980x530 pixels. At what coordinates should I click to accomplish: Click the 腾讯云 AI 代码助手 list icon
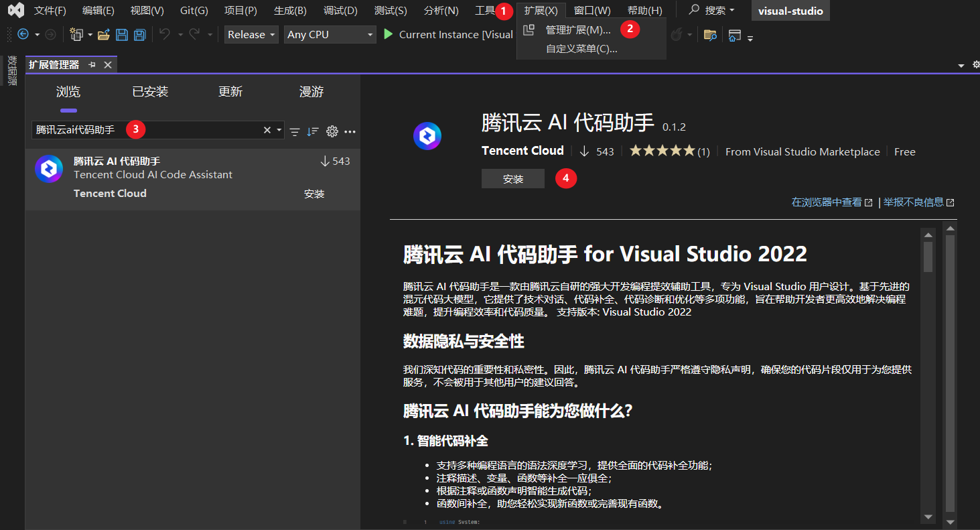tap(49, 169)
